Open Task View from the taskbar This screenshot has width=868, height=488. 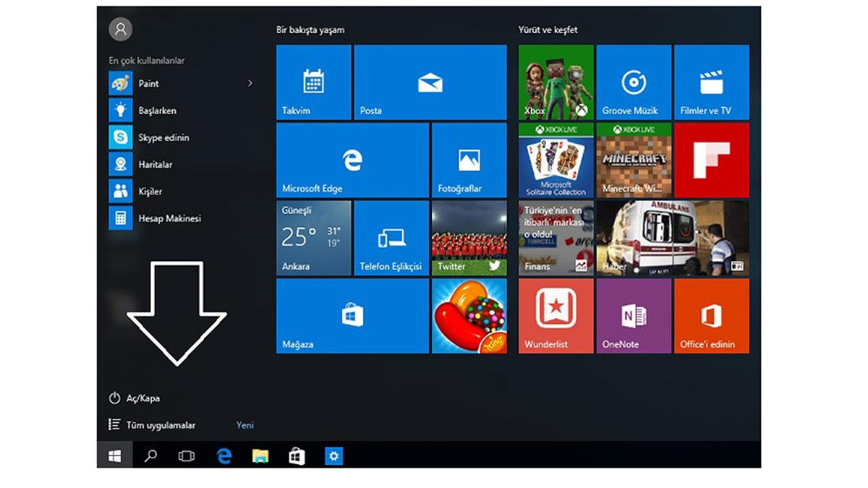[186, 456]
